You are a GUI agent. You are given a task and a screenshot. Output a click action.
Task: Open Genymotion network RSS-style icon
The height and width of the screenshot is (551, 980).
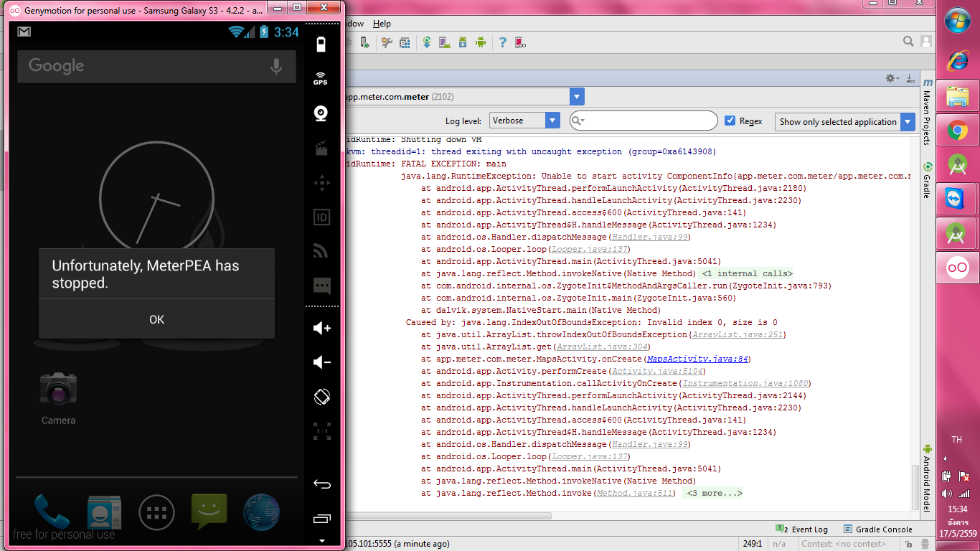(321, 251)
